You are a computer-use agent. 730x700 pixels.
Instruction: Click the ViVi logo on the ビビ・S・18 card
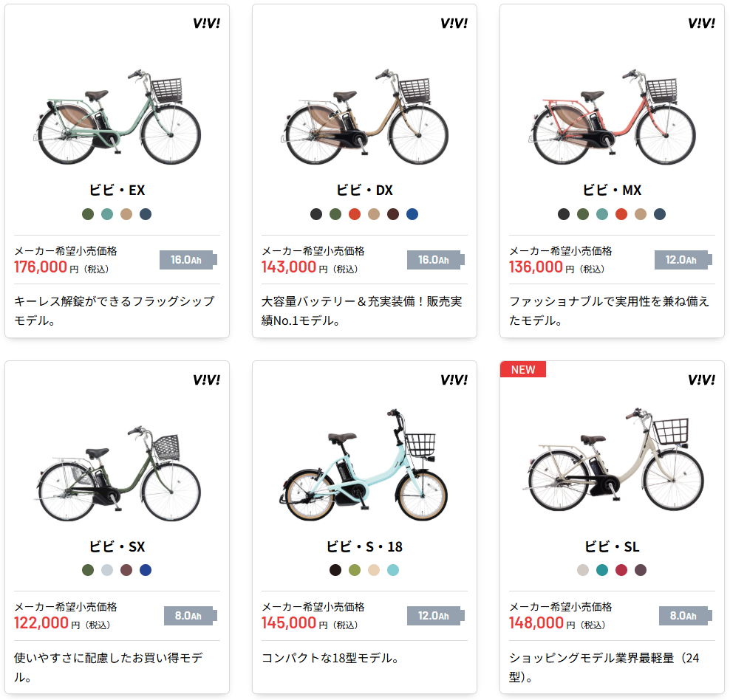coord(454,380)
